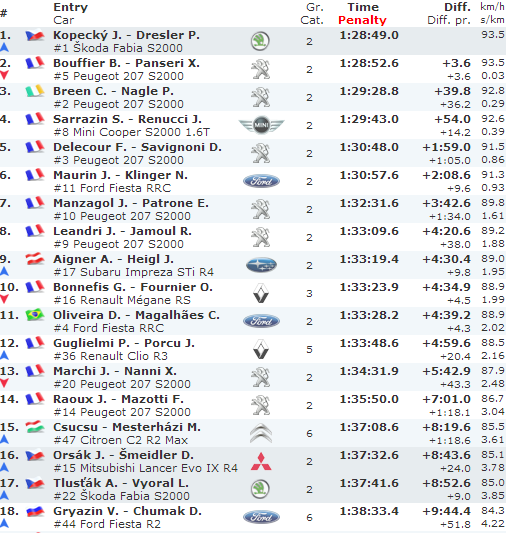The height and width of the screenshot is (533, 510).
Task: Click the Czech flag next to Kopecký
Action: 35,35
